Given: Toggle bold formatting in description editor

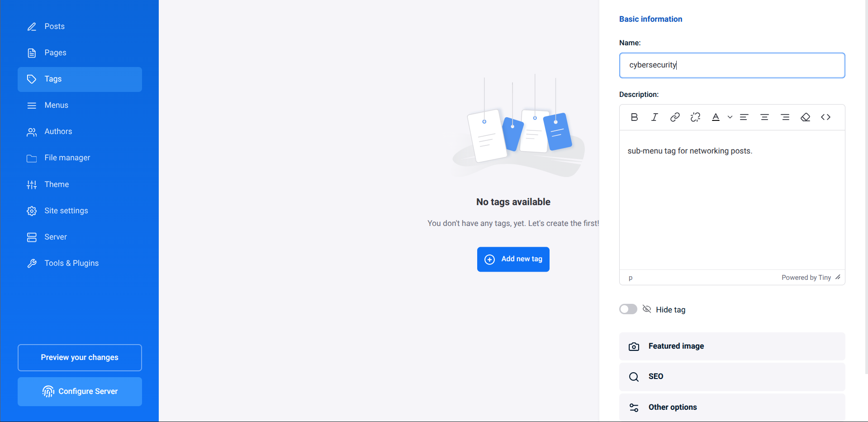Looking at the screenshot, I should coord(634,117).
